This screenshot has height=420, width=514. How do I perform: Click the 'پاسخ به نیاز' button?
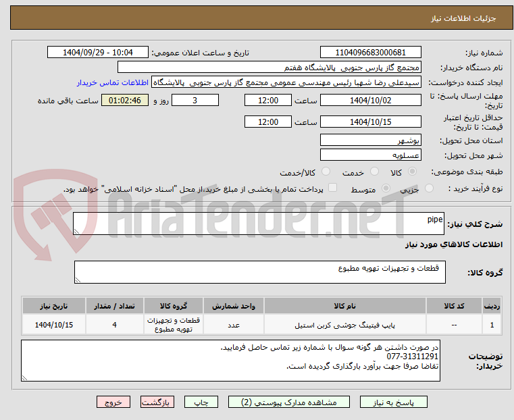pos(393,402)
